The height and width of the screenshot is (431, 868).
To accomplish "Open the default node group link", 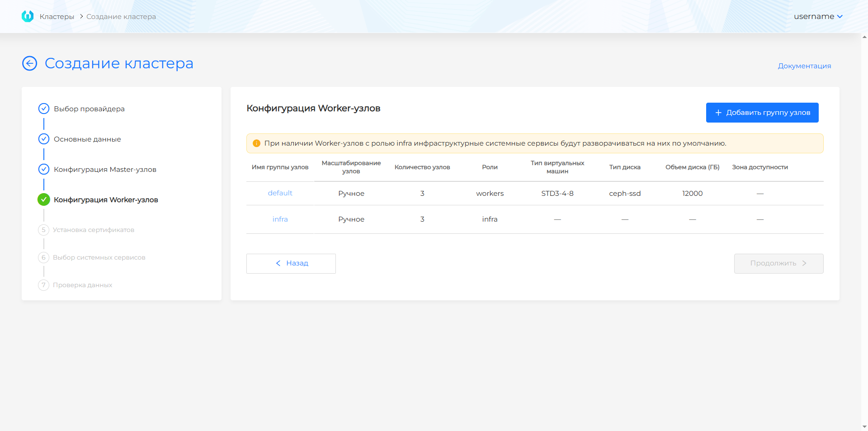I will click(280, 193).
